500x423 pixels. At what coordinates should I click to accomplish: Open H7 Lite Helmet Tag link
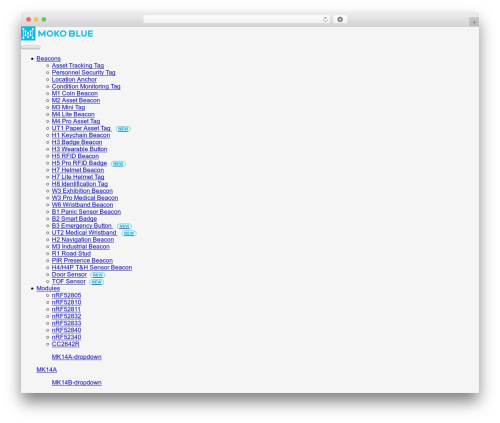coord(78,177)
